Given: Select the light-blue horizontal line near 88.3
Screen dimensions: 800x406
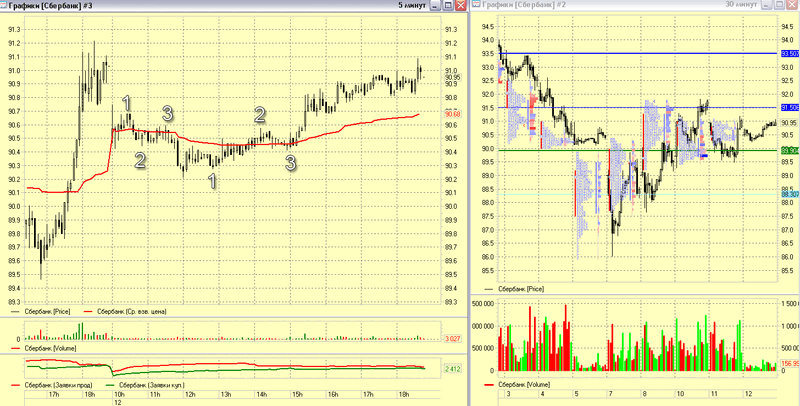Looking at the screenshot, I should (638, 194).
